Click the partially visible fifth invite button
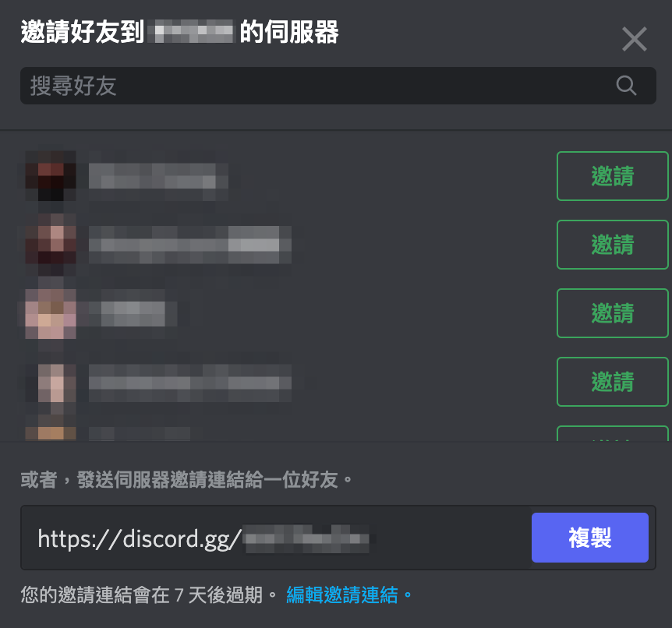Image resolution: width=672 pixels, height=628 pixels. click(613, 433)
